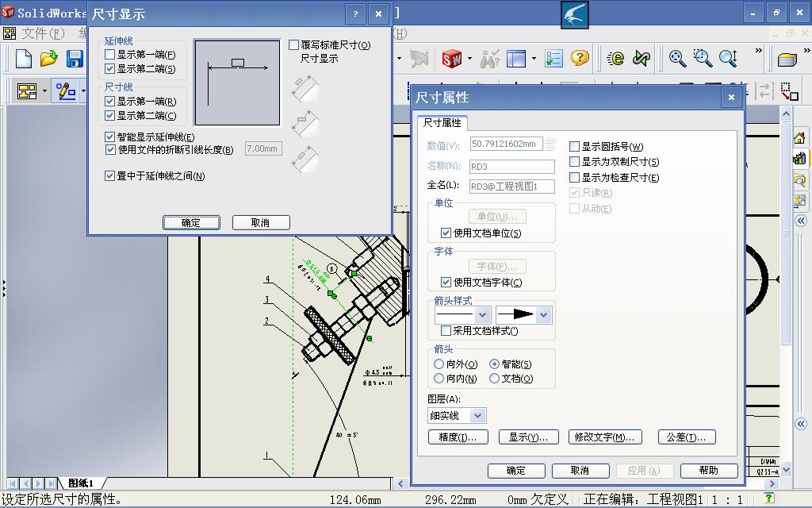Check 覆写标准尺寸(O) checkbox
Screen dimensions: 812x508
coord(293,45)
